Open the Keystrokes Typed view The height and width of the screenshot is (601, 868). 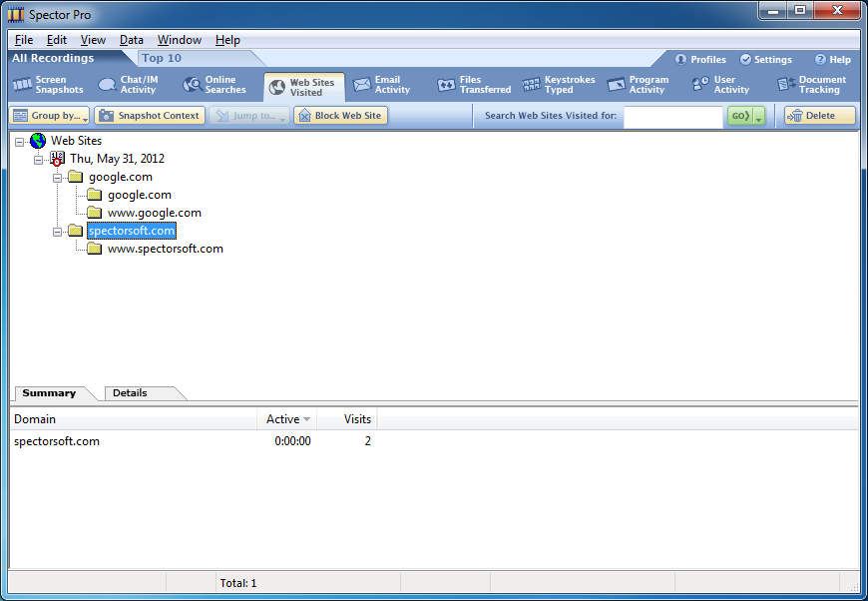pos(558,85)
